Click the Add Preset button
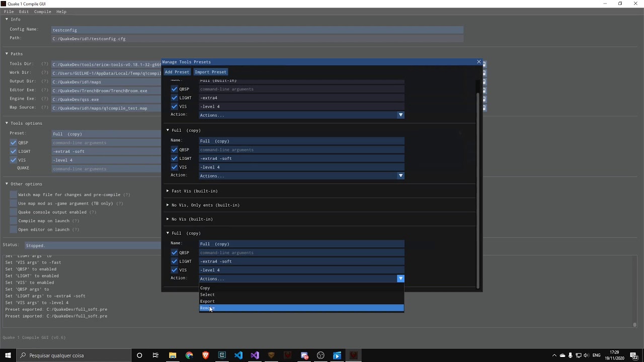644x362 pixels. (177, 72)
